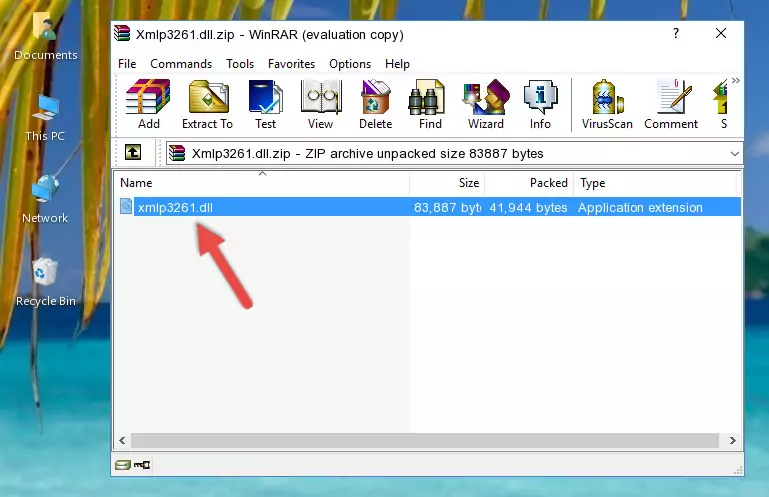Open the Comment tool
The image size is (769, 497).
point(671,105)
